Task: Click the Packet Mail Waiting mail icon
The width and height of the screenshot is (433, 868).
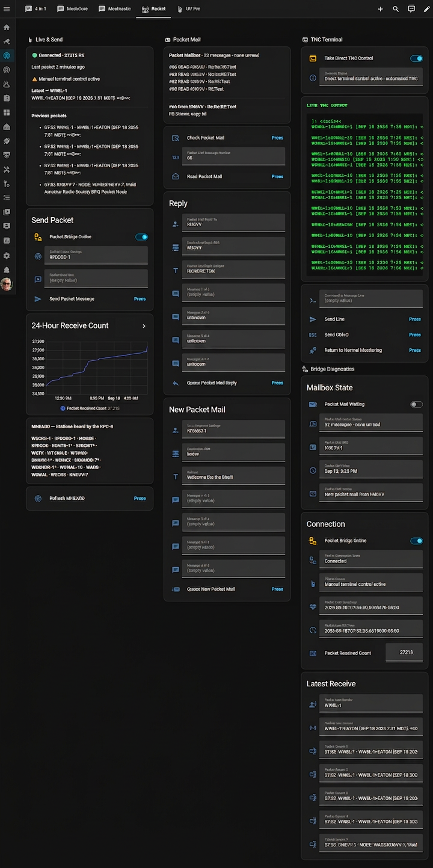Action: tap(313, 404)
